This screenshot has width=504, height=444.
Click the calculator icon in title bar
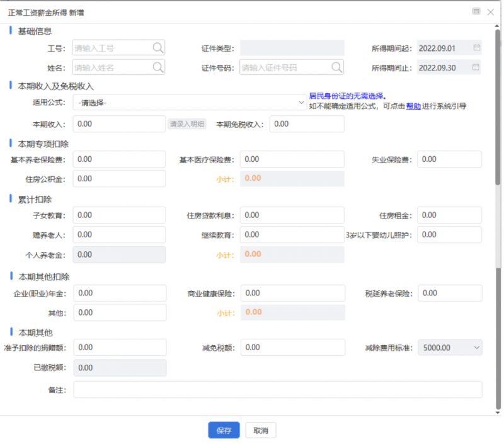pos(476,11)
